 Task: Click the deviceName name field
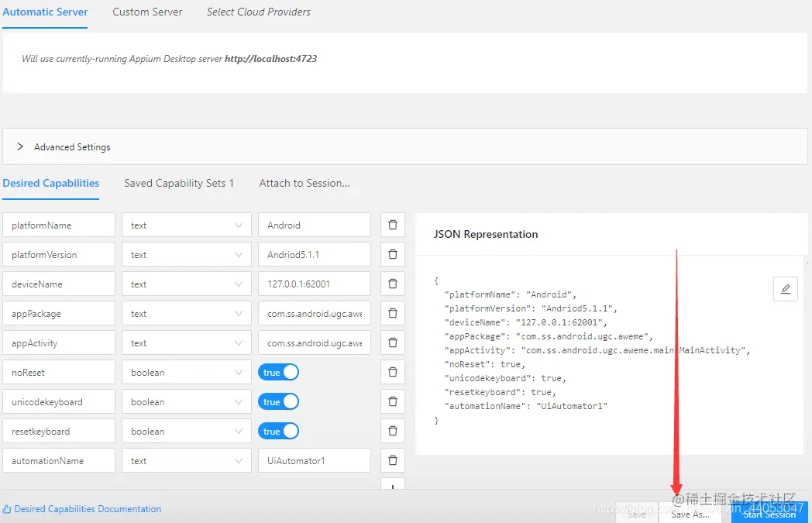point(59,284)
